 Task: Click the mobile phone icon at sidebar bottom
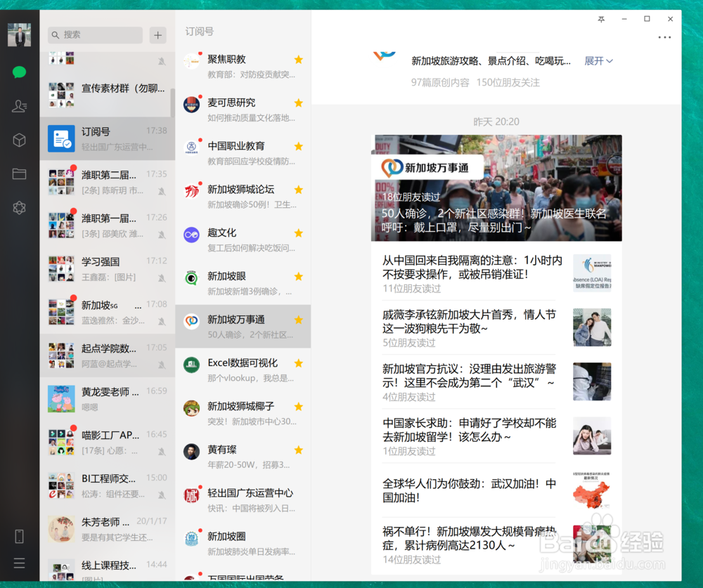pyautogui.click(x=19, y=535)
